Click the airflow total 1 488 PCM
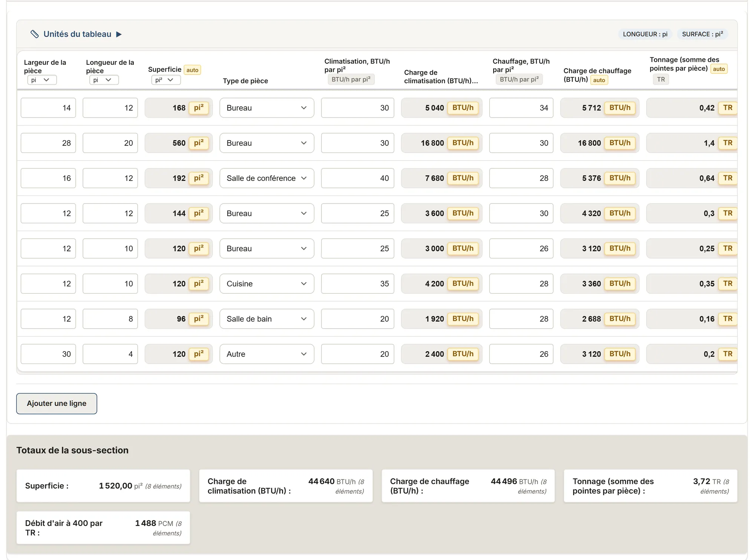This screenshot has width=754, height=560. 103,528
